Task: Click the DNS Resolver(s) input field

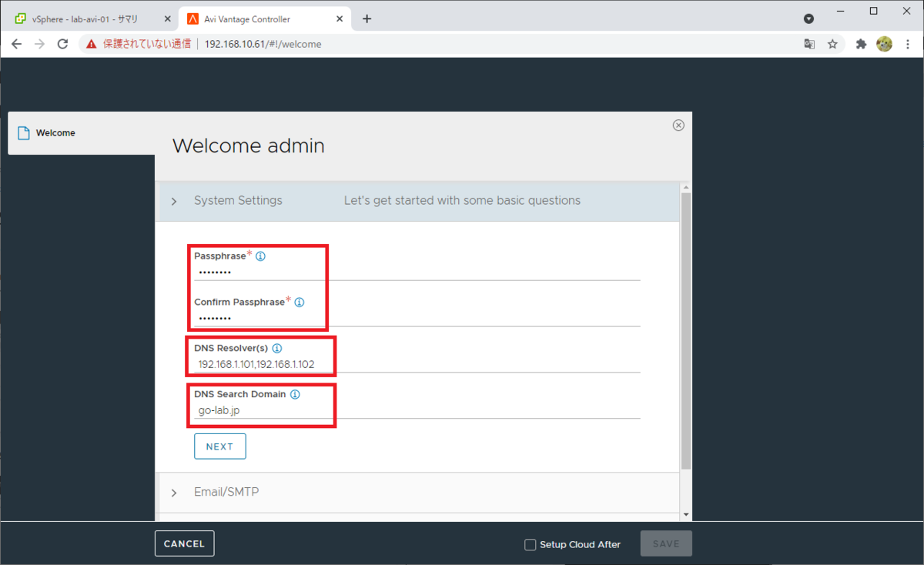Action: click(417, 364)
